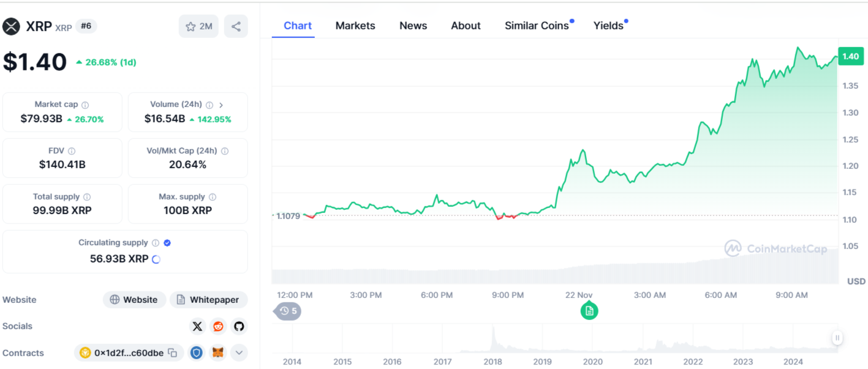The height and width of the screenshot is (369, 868).
Task: Open the Similar Coins tab
Action: tap(537, 26)
